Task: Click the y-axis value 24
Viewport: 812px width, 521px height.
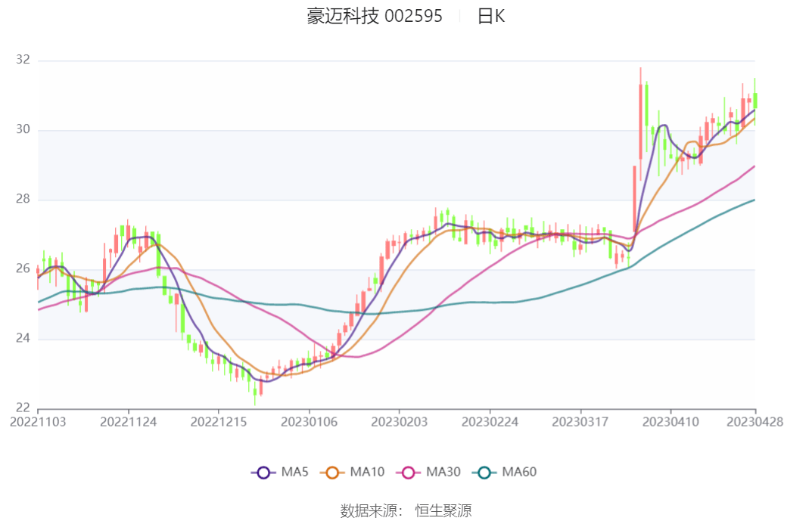Action: [23, 338]
